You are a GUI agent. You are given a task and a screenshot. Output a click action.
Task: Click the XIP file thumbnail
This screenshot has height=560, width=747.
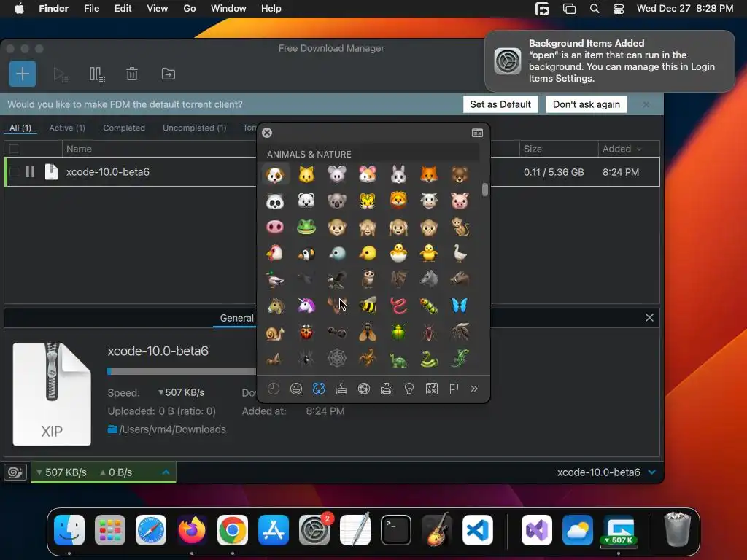click(52, 394)
